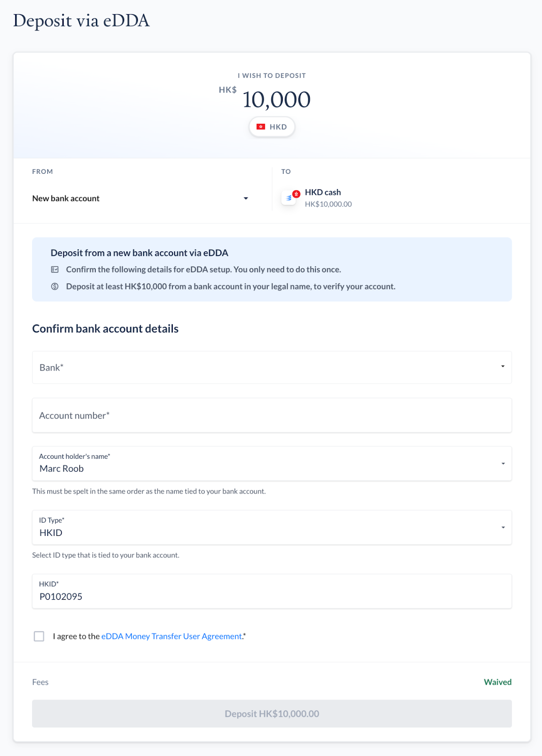Click the Hong Kong flag icon

(x=261, y=127)
